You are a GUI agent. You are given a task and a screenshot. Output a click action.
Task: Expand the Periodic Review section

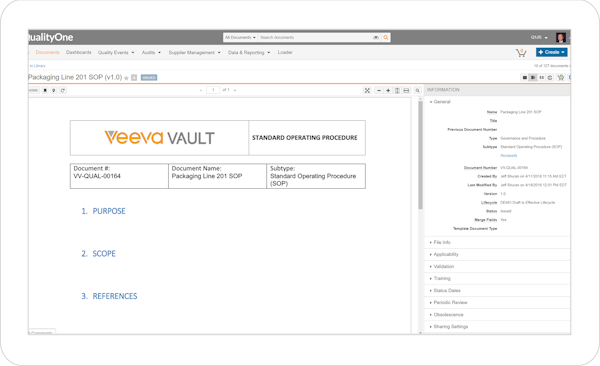click(x=448, y=302)
